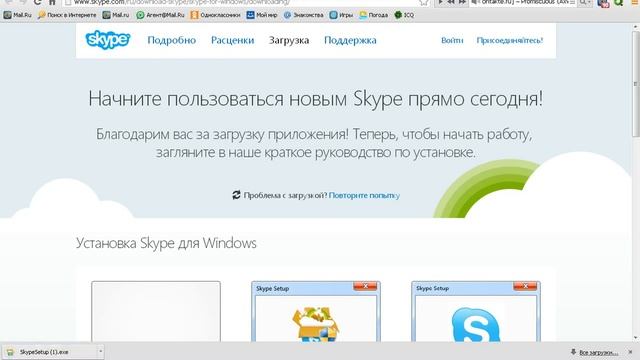Open the Одноклассники bookmark
Screen dimensions: 640x360
click(x=215, y=15)
